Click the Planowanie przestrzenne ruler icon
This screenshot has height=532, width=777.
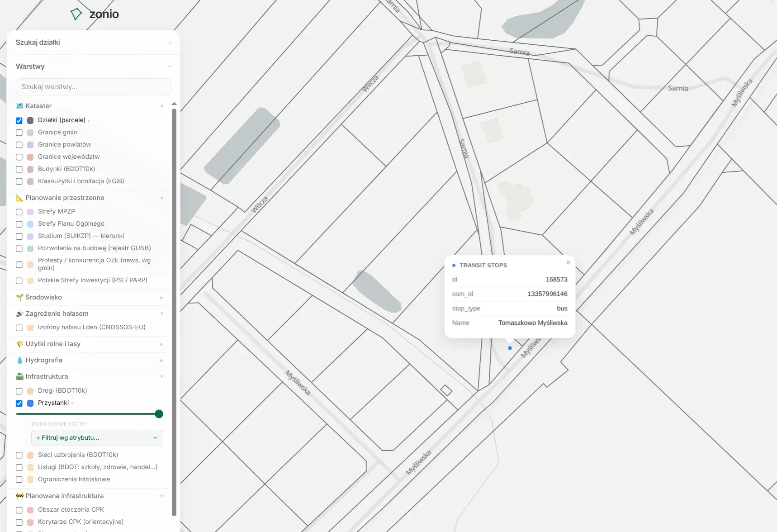(x=19, y=198)
